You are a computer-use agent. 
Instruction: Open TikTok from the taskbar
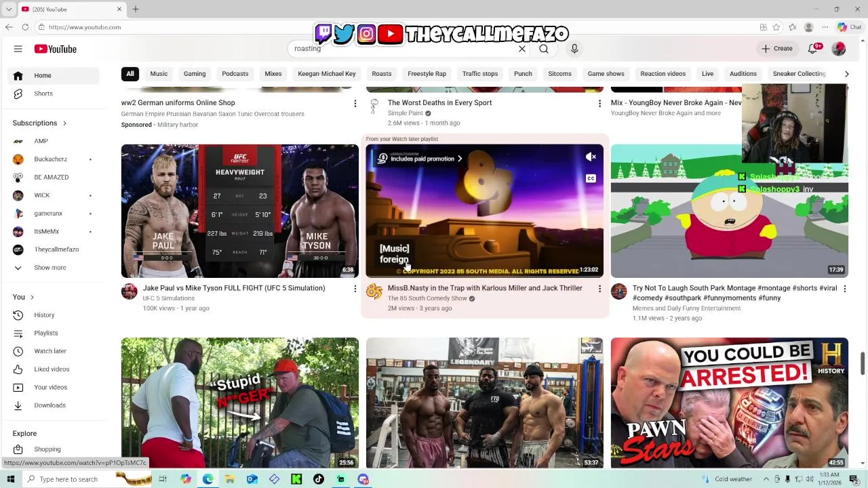319,479
